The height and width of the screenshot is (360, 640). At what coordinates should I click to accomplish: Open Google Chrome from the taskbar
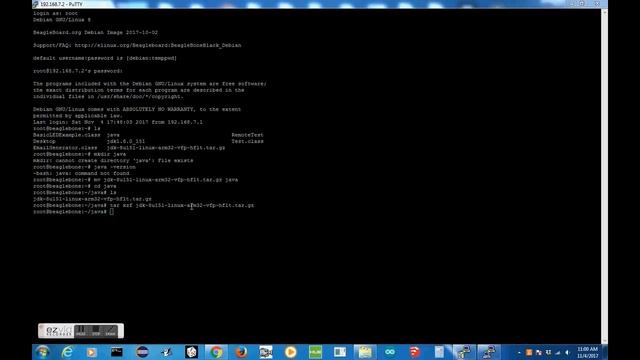point(216,352)
